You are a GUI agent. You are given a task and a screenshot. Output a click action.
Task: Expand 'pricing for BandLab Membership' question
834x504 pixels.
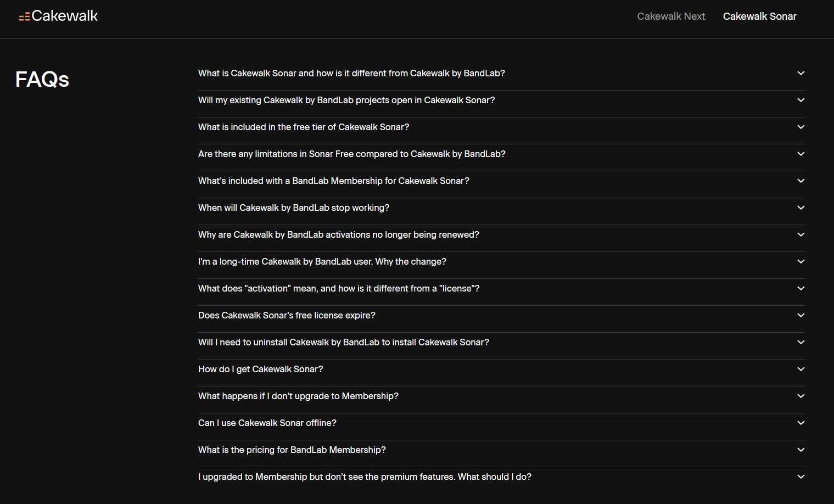(x=501, y=450)
